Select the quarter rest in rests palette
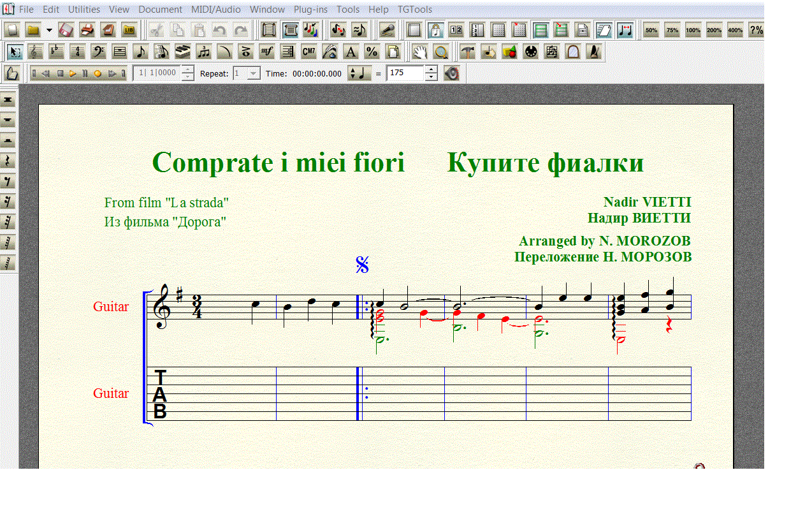 8,161
